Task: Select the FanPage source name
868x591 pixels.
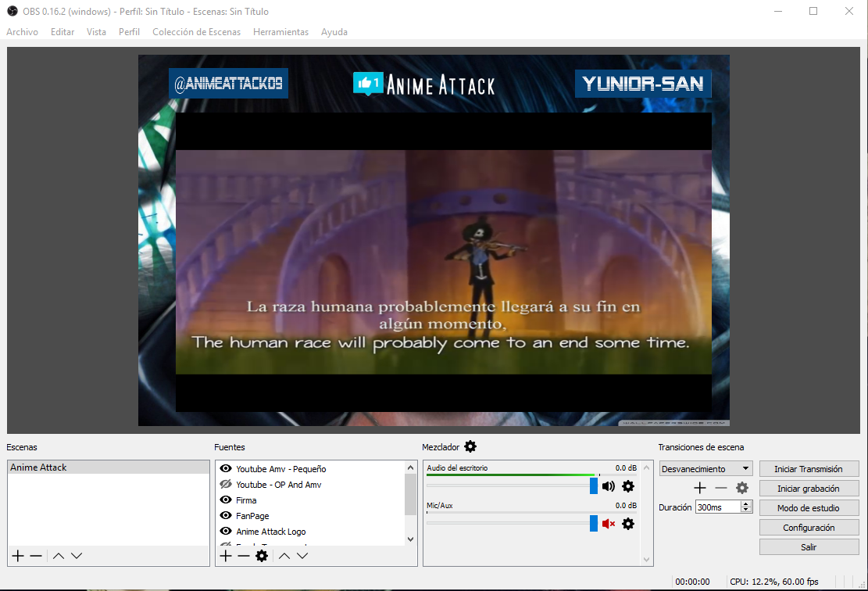Action: tap(252, 515)
